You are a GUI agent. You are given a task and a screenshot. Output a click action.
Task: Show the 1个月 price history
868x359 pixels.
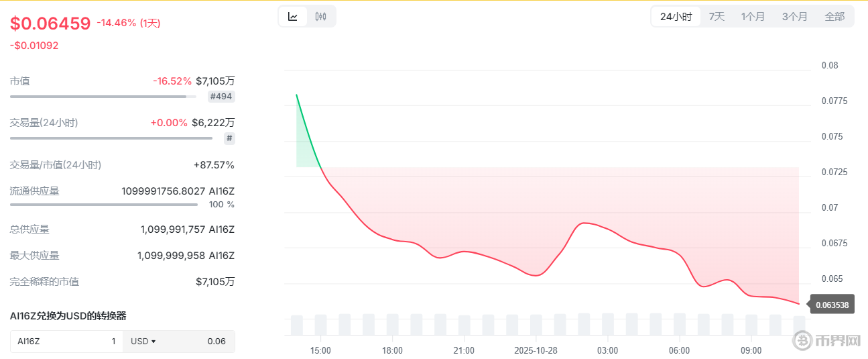[x=753, y=17]
